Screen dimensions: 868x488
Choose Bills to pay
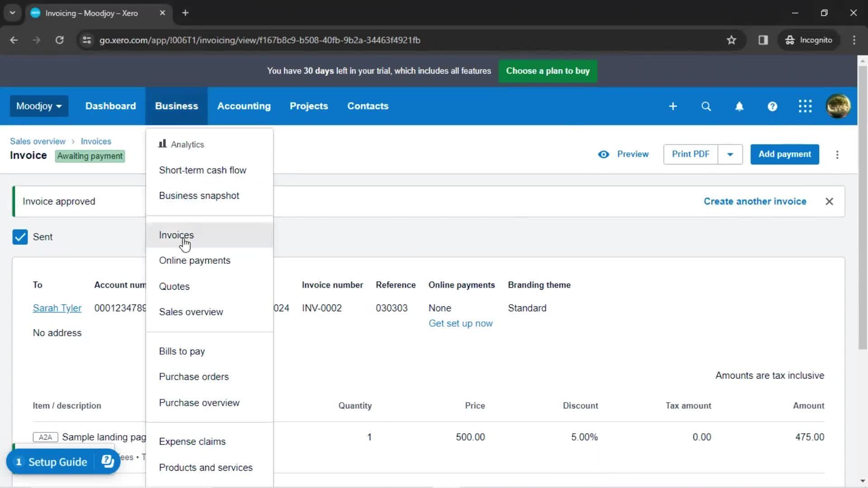(209, 351)
